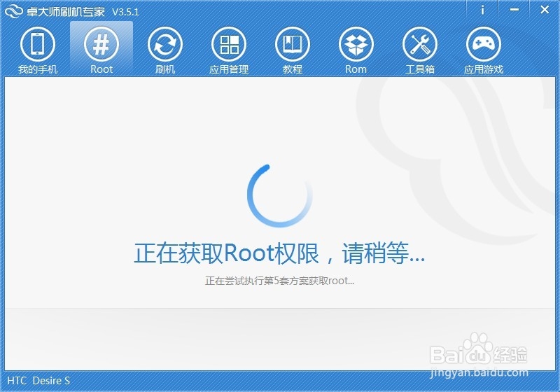Click the circular loading spinner
The height and width of the screenshot is (392, 560).
click(x=279, y=195)
